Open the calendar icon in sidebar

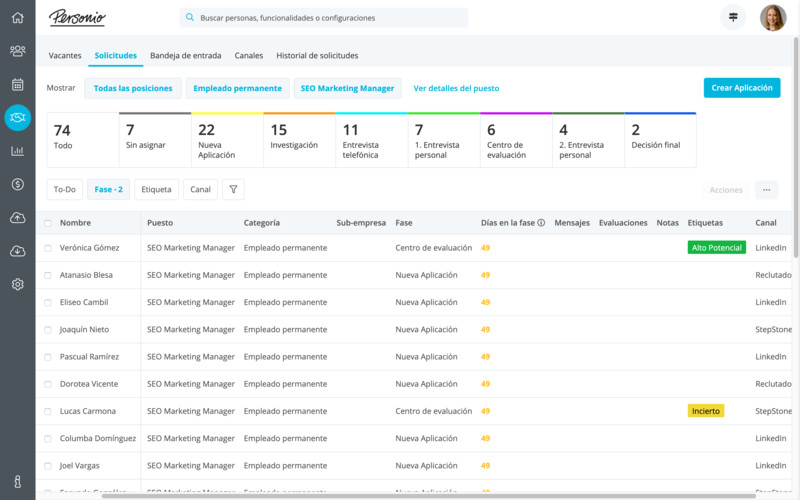(17, 84)
